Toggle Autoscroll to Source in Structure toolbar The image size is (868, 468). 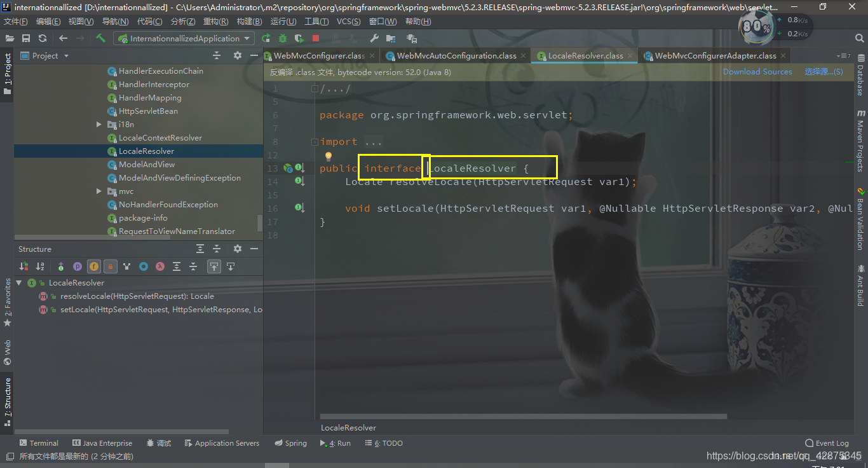click(x=214, y=266)
